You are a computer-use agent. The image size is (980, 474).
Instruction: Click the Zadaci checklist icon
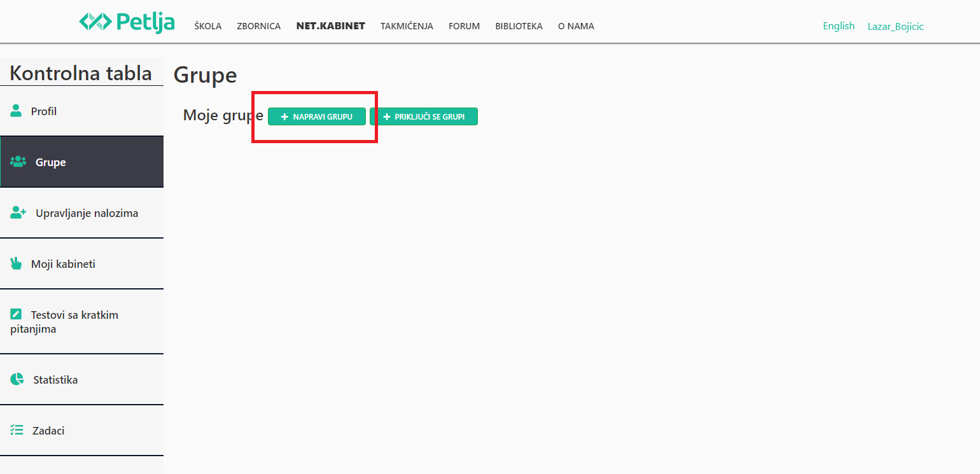tap(17, 430)
